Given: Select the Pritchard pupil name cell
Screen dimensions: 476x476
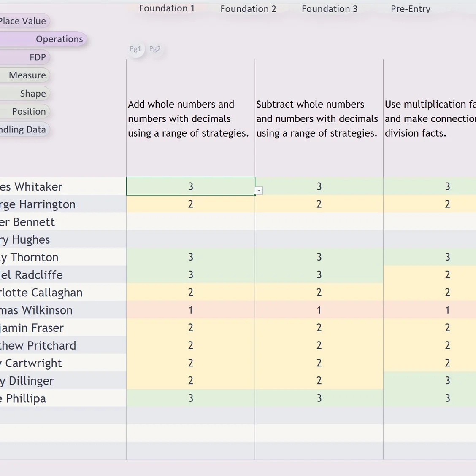Looking at the screenshot, I should tap(63, 345).
